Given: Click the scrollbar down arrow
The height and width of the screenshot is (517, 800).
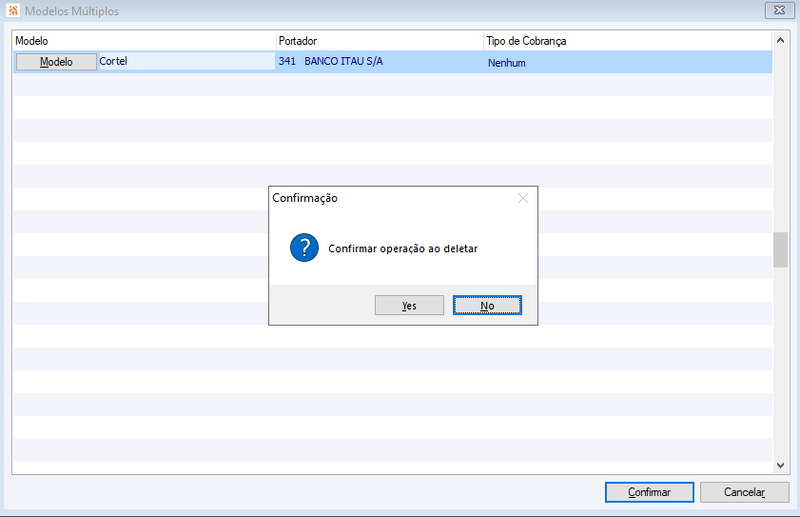Looking at the screenshot, I should 780,465.
